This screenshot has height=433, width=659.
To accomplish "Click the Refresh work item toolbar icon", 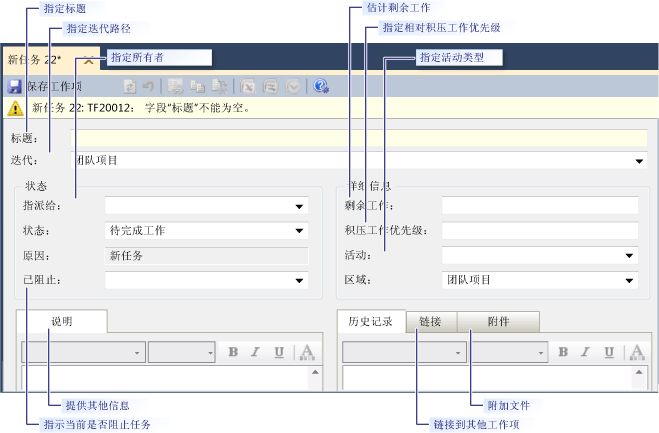I will 130,87.
